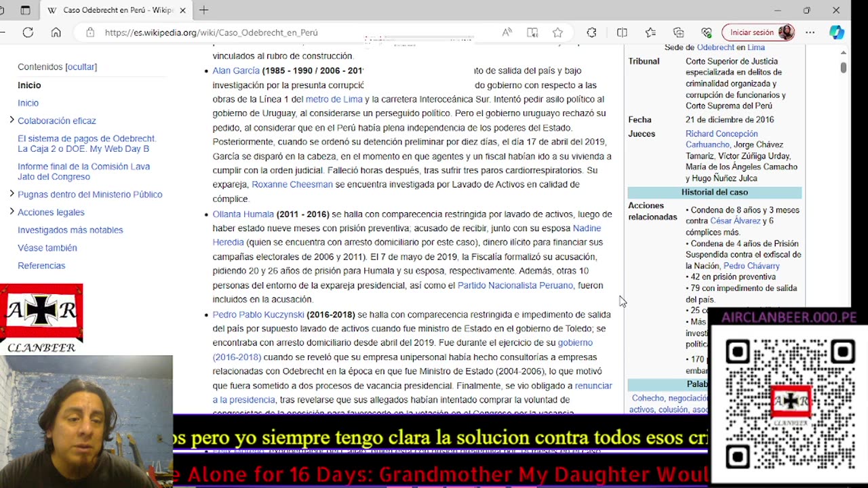The image size is (868, 488).
Task: Open Edge settings and more menu
Action: click(810, 33)
